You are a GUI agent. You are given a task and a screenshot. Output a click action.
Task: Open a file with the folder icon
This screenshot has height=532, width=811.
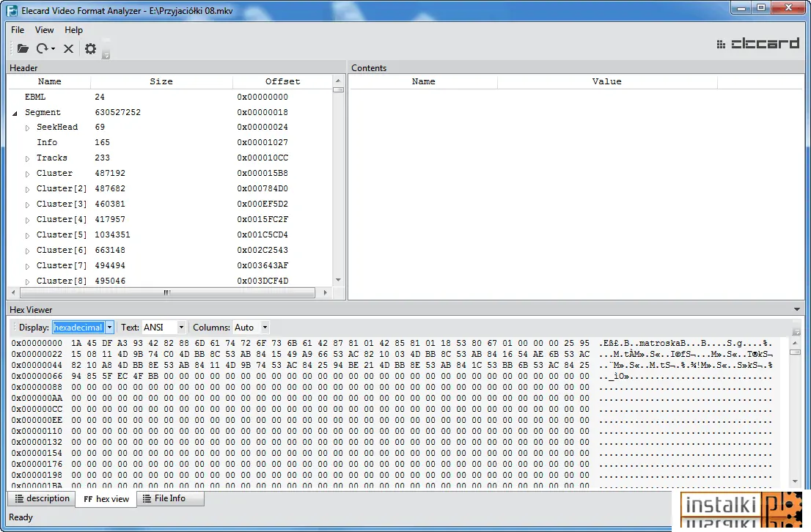click(23, 48)
